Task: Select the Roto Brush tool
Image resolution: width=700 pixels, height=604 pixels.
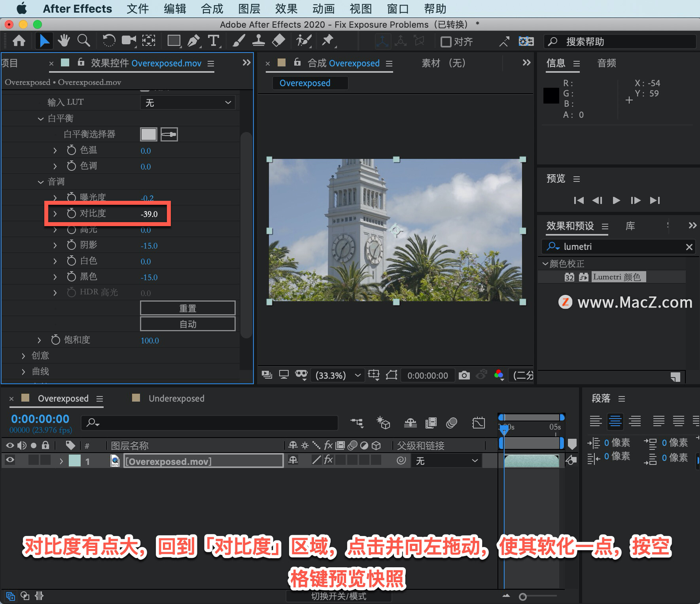Action: (x=304, y=41)
